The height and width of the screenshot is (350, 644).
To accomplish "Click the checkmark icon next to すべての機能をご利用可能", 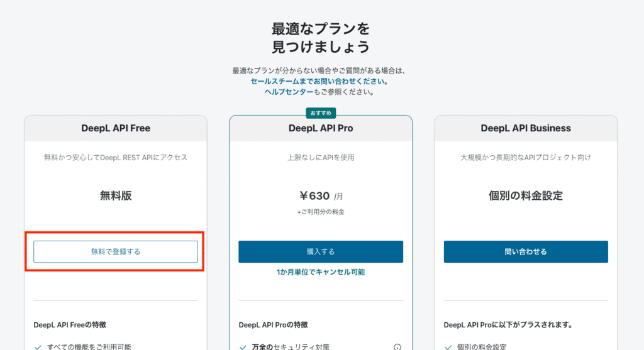I will point(38,346).
